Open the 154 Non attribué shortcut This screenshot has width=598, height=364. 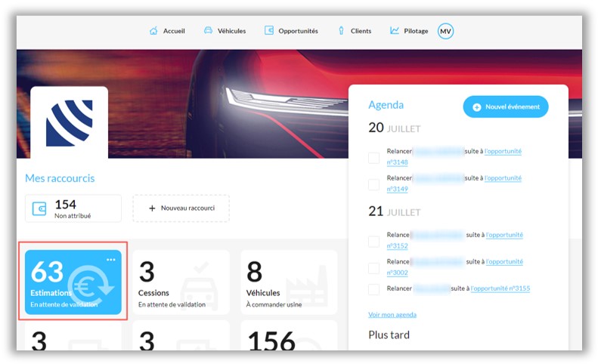(73, 208)
